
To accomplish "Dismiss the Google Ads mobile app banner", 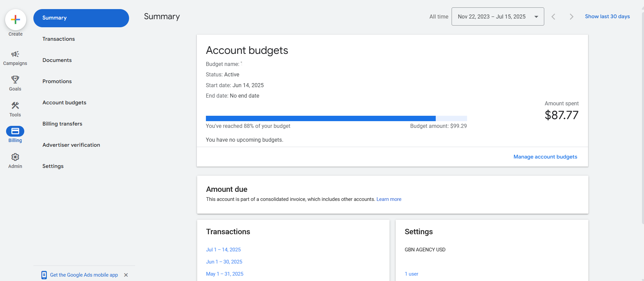I will tap(126, 275).
